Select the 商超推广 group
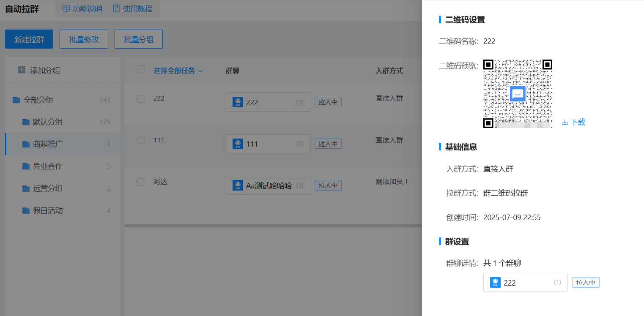The image size is (644, 316). pos(63,144)
